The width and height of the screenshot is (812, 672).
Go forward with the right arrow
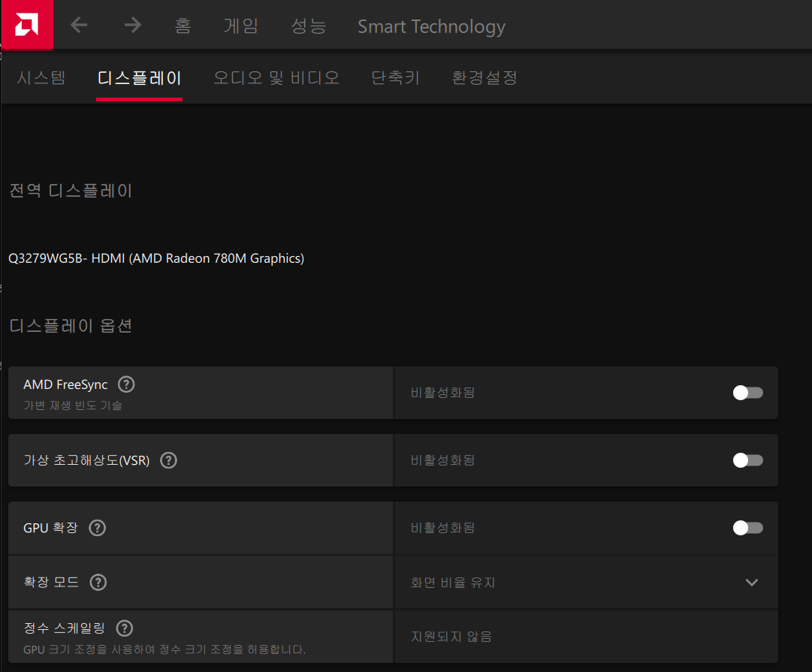(x=133, y=24)
